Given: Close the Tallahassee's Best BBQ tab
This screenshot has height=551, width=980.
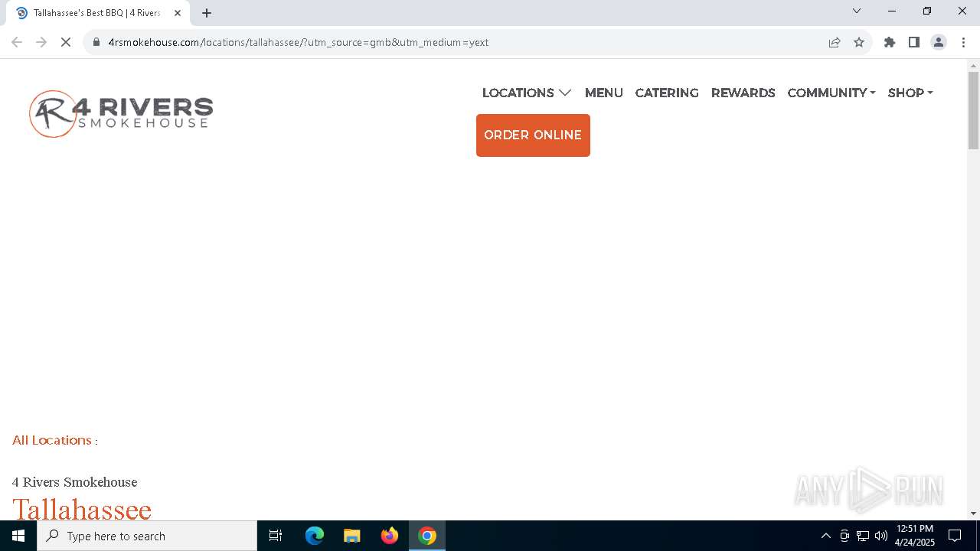Looking at the screenshot, I should 178,13.
